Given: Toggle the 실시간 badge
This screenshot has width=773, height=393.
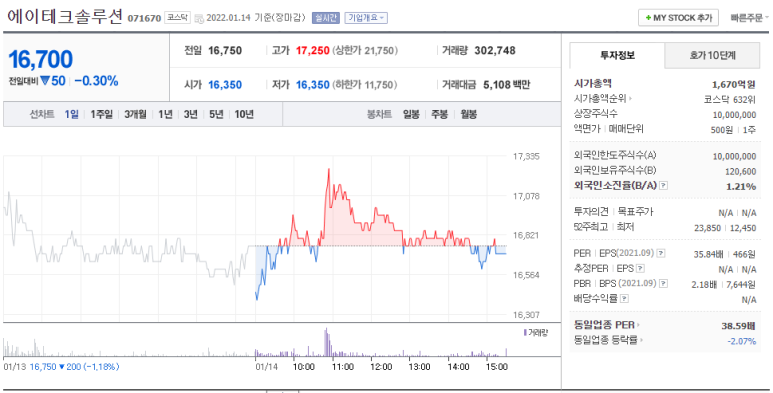Looking at the screenshot, I should click(x=325, y=18).
